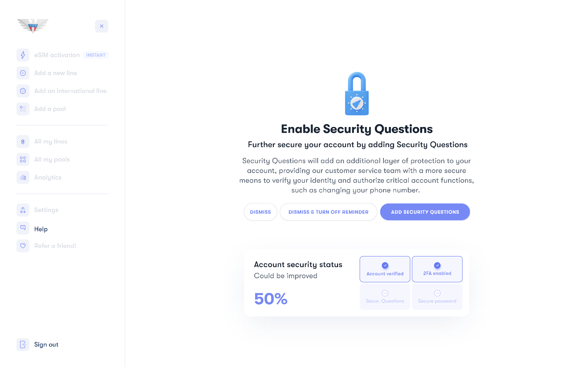This screenshot has width=588, height=367.
Task: Open the All my pools section
Action: pyautogui.click(x=51, y=159)
